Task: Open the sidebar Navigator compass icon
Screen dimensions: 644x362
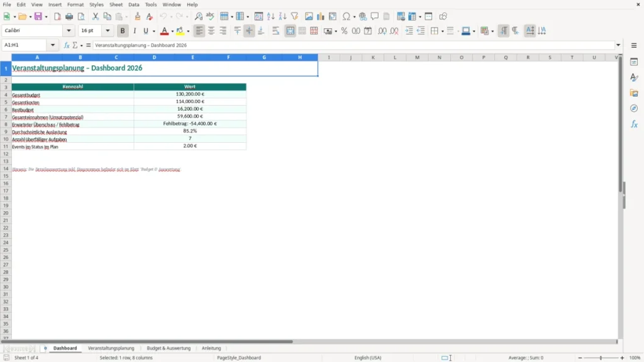Action: (634, 108)
